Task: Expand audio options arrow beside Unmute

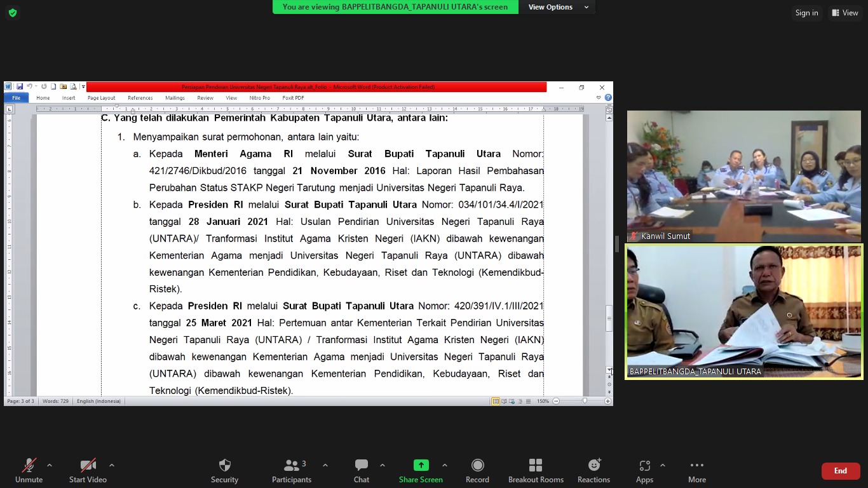Action: point(50,465)
